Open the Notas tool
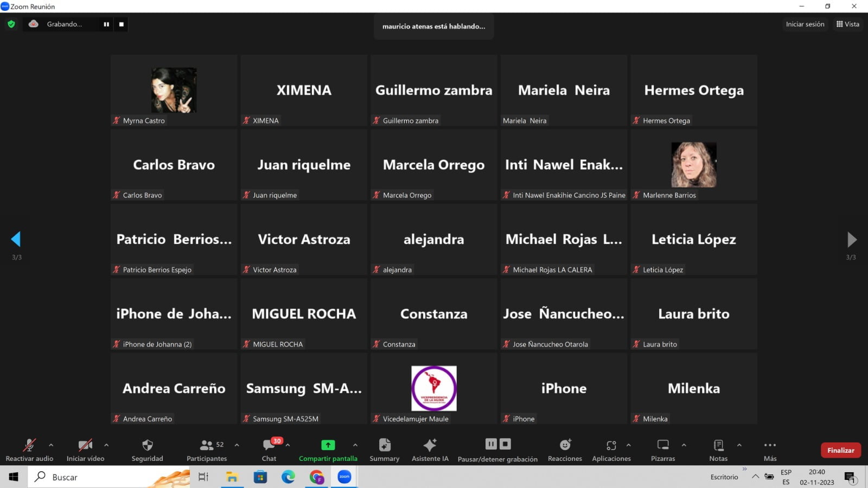868x488 pixels. 718,445
